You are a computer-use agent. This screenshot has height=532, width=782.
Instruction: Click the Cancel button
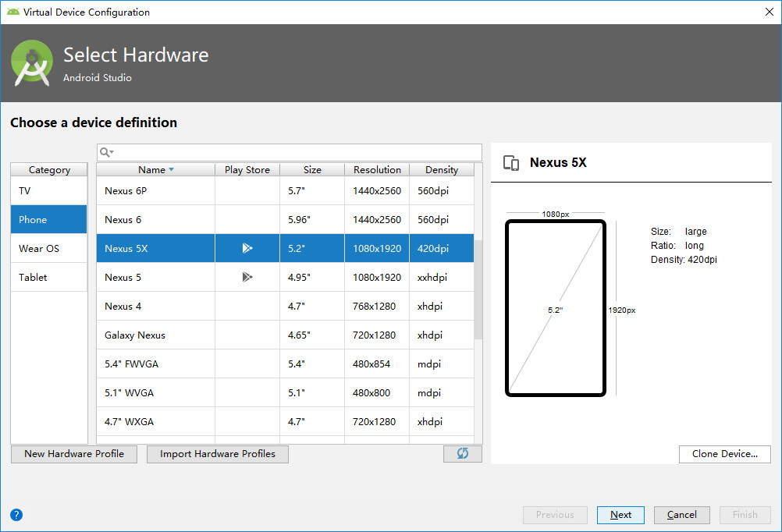[682, 515]
